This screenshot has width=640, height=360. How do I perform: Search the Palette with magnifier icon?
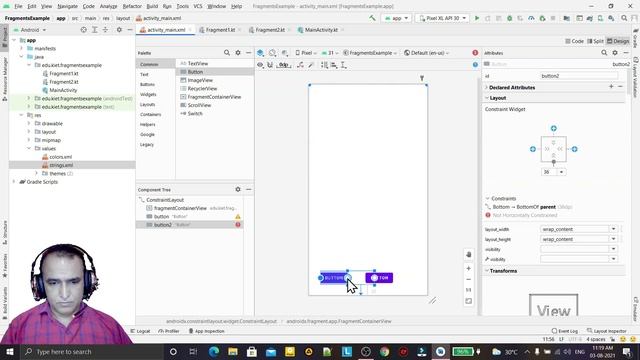point(227,53)
